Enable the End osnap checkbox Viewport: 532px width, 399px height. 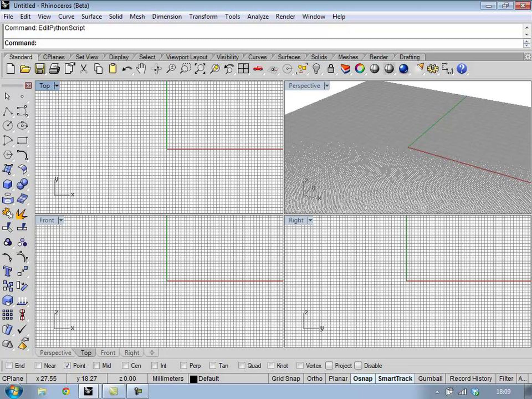(x=9, y=366)
